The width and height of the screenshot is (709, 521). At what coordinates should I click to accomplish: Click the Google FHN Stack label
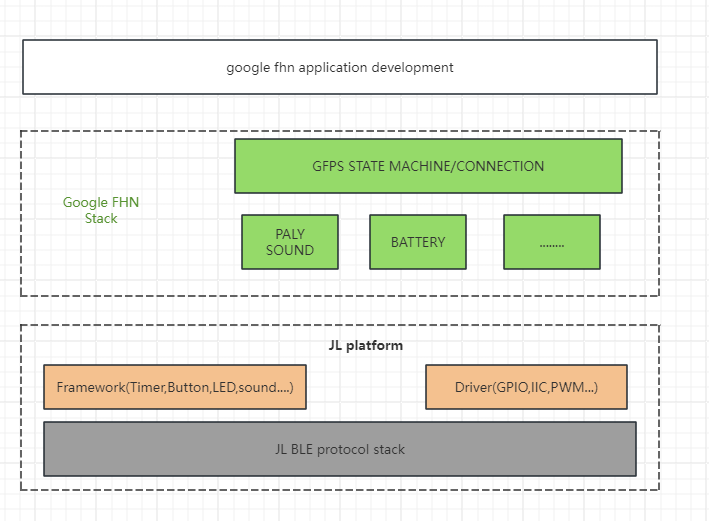101,210
